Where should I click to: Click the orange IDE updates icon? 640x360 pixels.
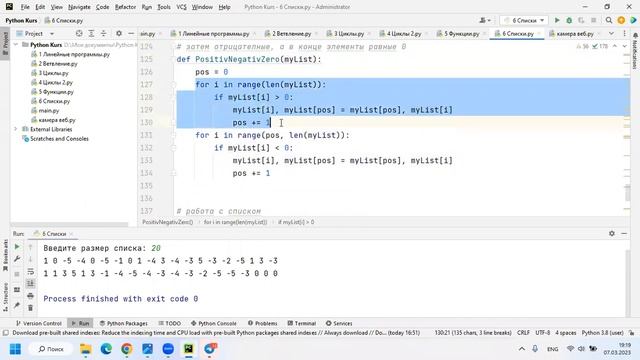621,20
